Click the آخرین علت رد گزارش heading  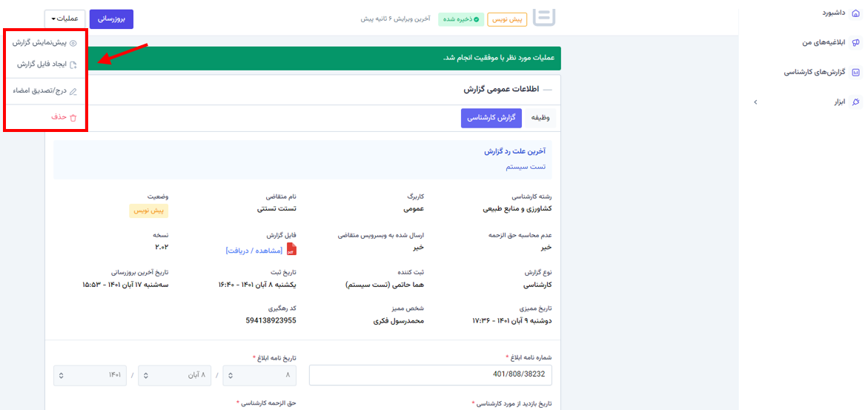click(x=515, y=151)
